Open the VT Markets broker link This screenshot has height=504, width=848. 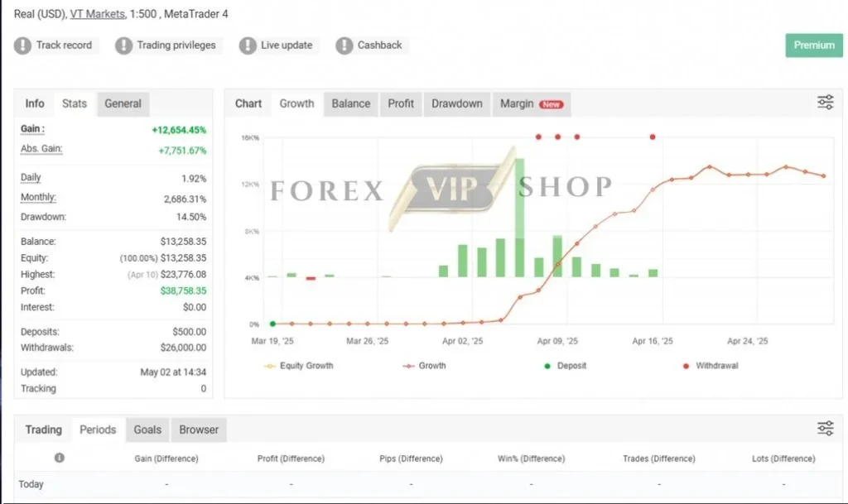tap(98, 14)
